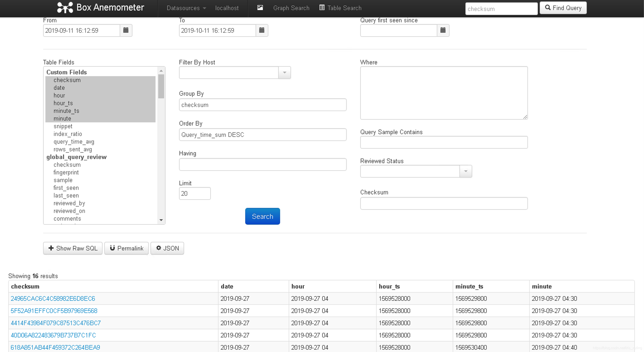
Task: Go to Graph Search page
Action: [291, 8]
